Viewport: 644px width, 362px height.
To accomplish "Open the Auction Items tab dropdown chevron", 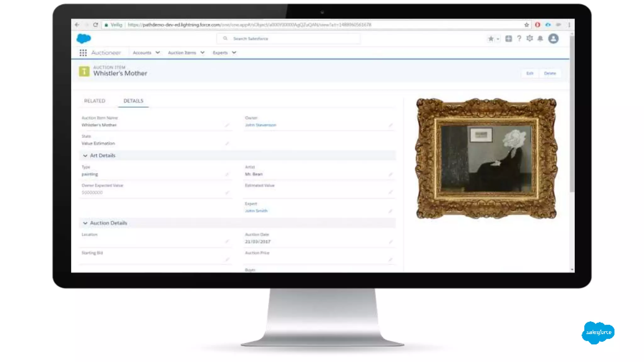I will [x=203, y=52].
